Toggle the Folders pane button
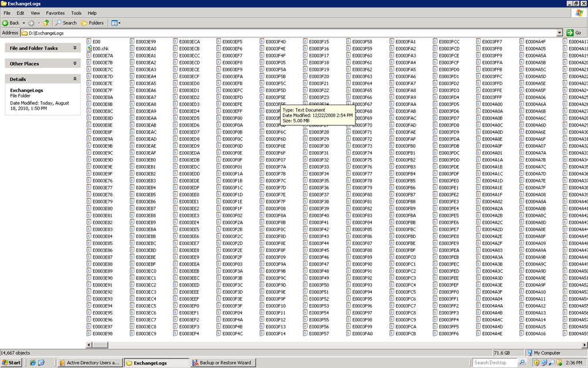Image resolution: width=588 pixels, height=368 pixels. (92, 23)
